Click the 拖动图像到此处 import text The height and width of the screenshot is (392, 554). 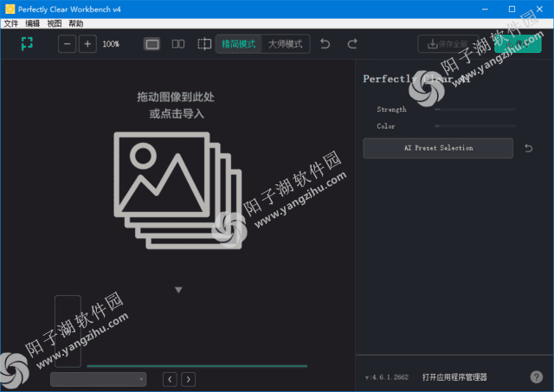click(x=176, y=97)
